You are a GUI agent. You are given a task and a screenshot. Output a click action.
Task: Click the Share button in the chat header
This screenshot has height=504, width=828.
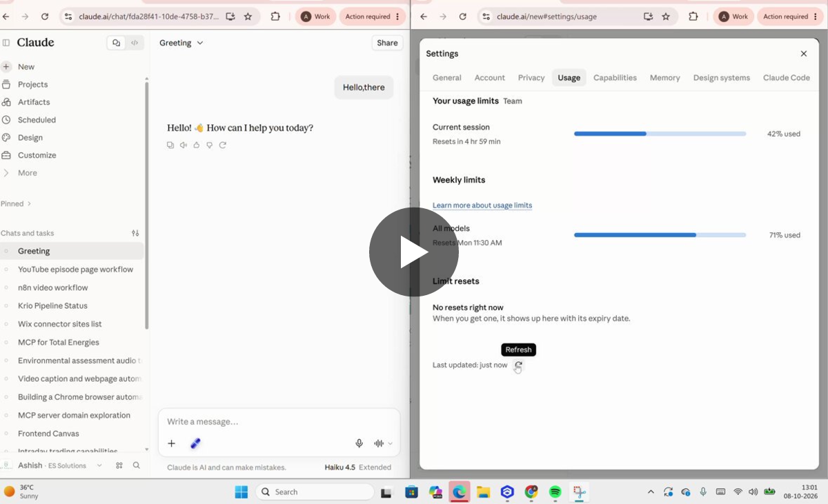click(387, 43)
